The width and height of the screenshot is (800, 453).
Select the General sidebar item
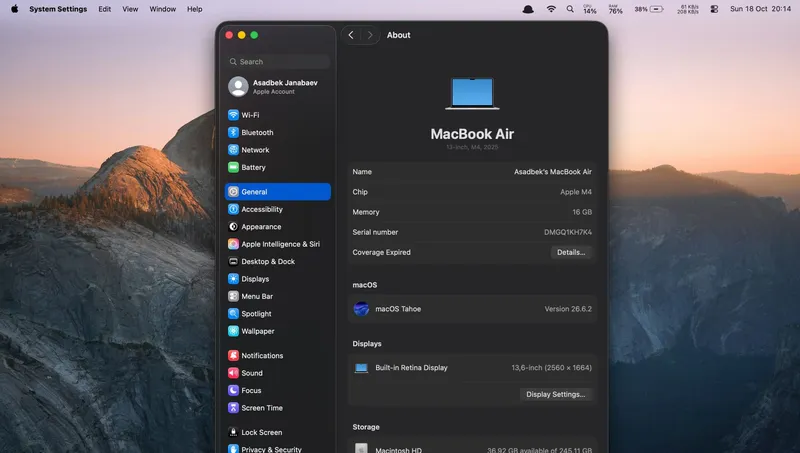pos(278,191)
